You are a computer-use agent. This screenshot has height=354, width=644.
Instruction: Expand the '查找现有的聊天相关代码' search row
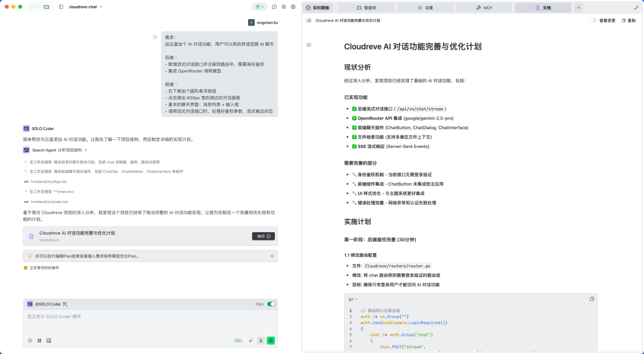point(92,162)
